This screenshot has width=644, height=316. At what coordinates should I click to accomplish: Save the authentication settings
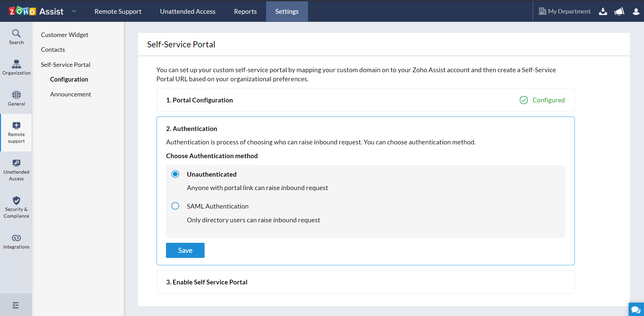[x=185, y=250]
